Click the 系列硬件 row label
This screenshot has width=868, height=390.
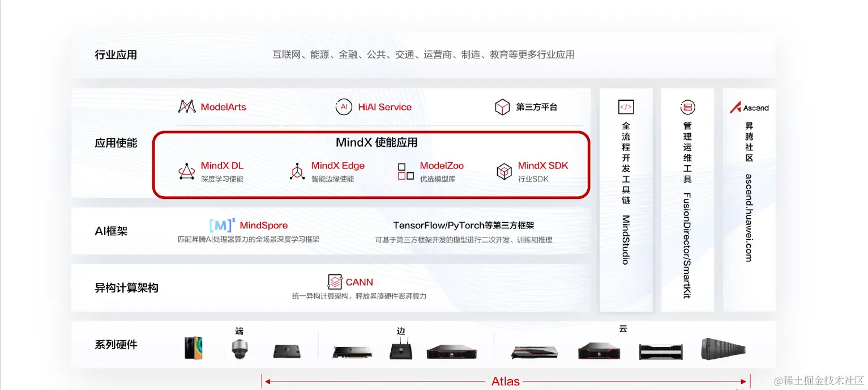(x=116, y=345)
